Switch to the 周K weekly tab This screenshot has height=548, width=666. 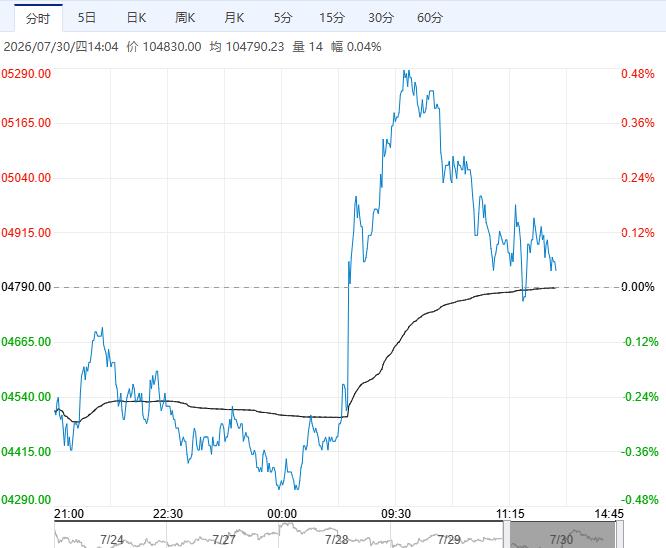click(185, 18)
